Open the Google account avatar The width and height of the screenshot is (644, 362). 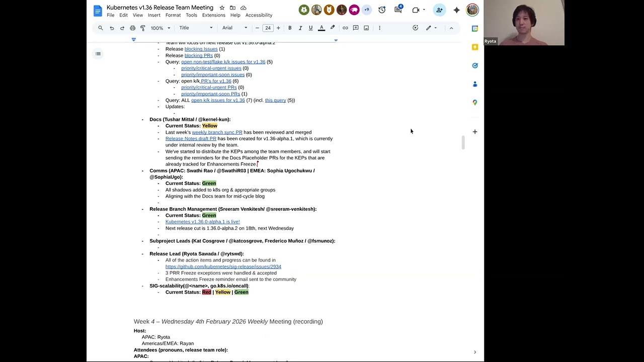pyautogui.click(x=472, y=10)
